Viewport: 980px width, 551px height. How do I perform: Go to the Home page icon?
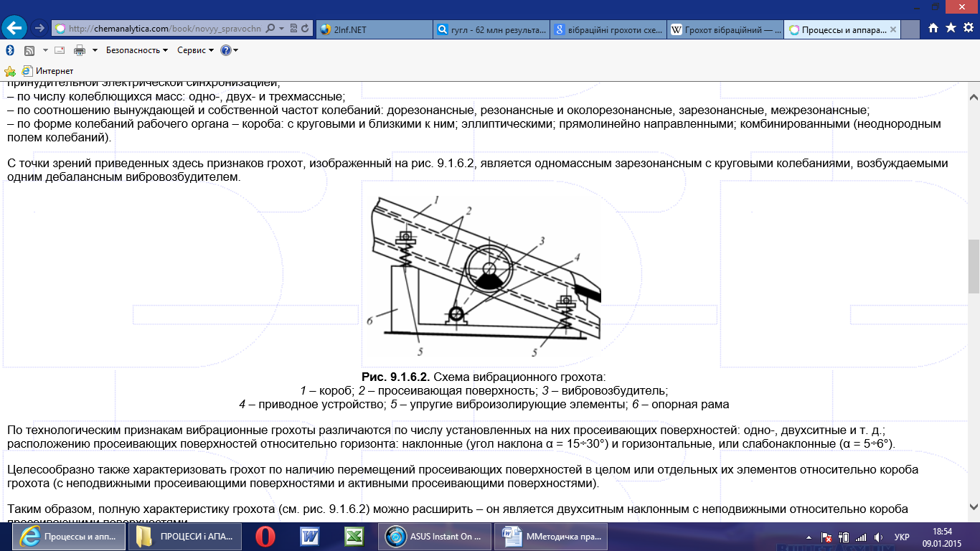(x=933, y=28)
